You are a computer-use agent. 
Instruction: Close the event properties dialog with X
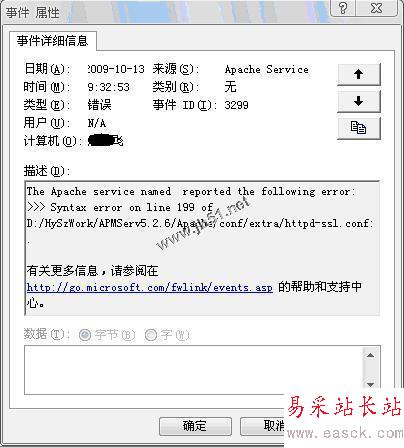click(377, 7)
